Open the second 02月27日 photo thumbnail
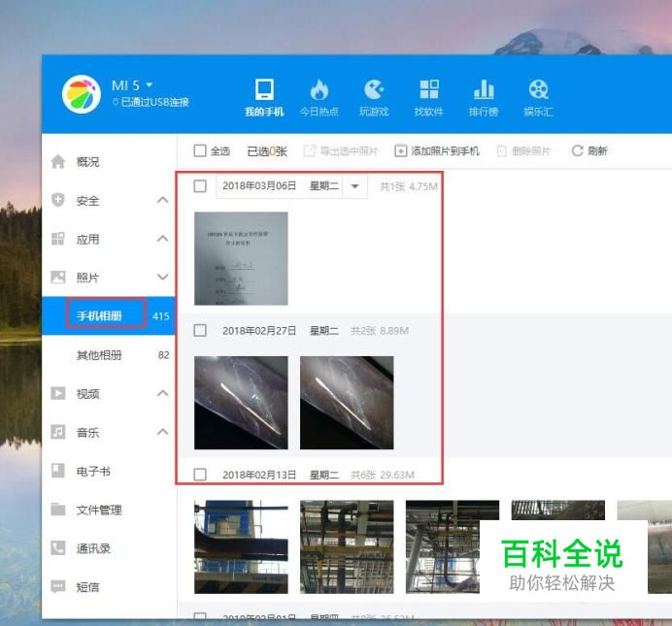 click(347, 403)
